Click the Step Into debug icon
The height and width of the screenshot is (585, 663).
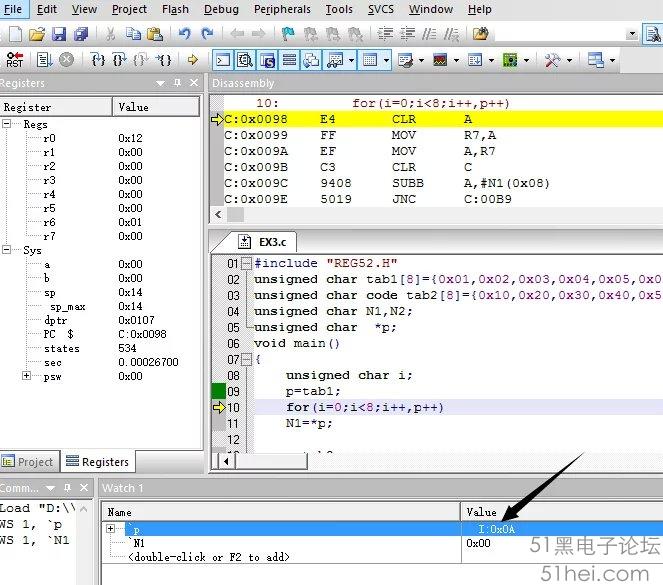click(x=98, y=60)
